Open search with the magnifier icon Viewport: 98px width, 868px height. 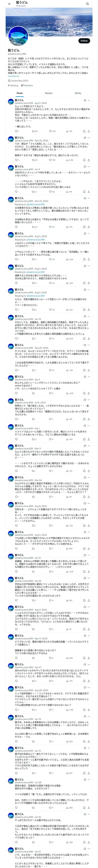[88, 4]
